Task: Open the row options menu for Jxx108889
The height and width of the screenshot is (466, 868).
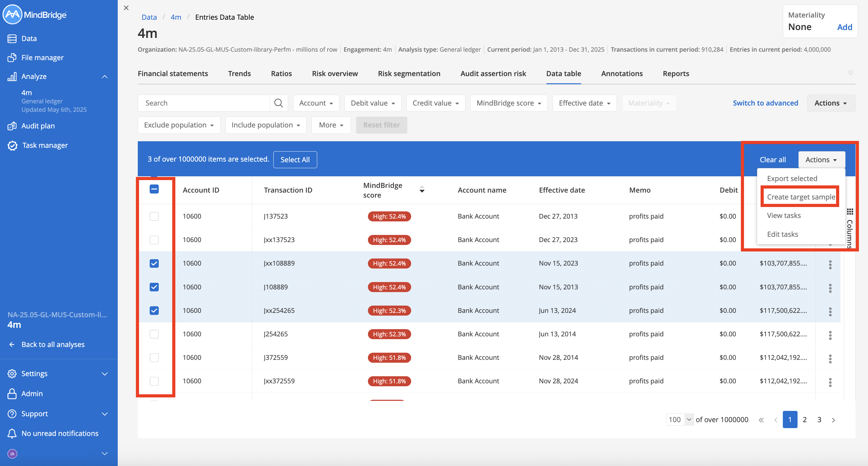Action: pyautogui.click(x=830, y=265)
